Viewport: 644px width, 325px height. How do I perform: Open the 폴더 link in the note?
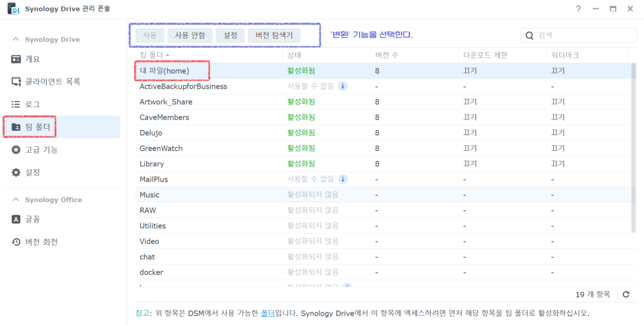(x=268, y=314)
